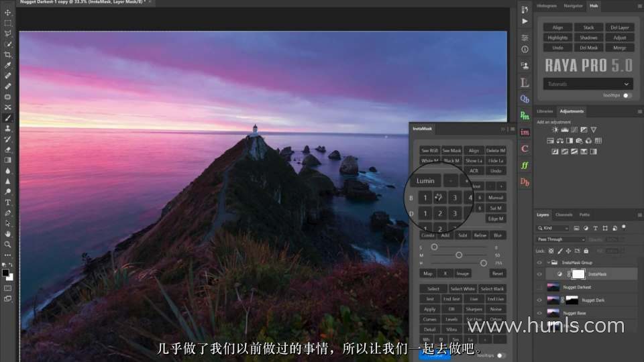Open the Pm plugin panel icon
644x362 pixels.
pos(525,116)
